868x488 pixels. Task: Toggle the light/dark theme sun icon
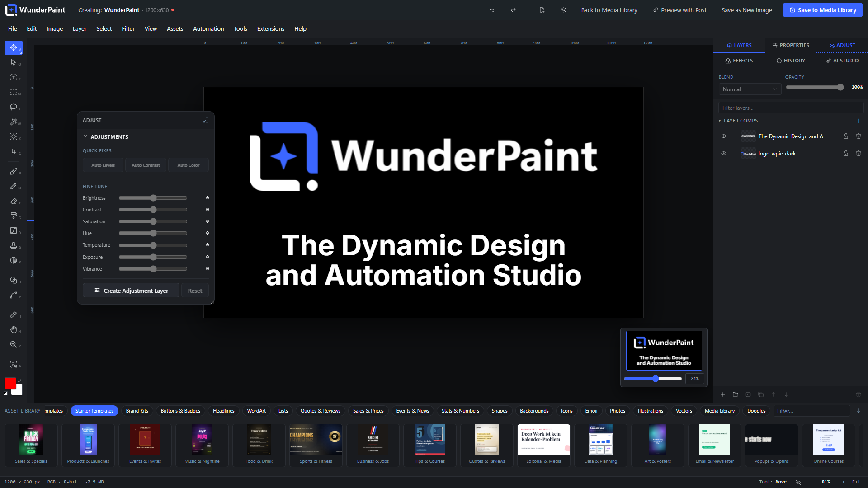564,10
